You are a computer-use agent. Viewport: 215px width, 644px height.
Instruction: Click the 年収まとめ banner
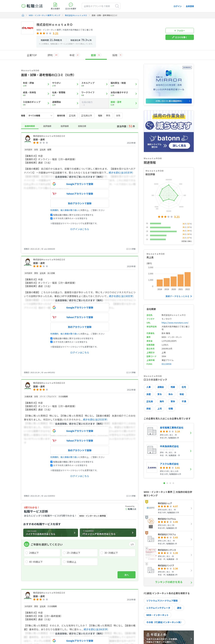coord(169,637)
